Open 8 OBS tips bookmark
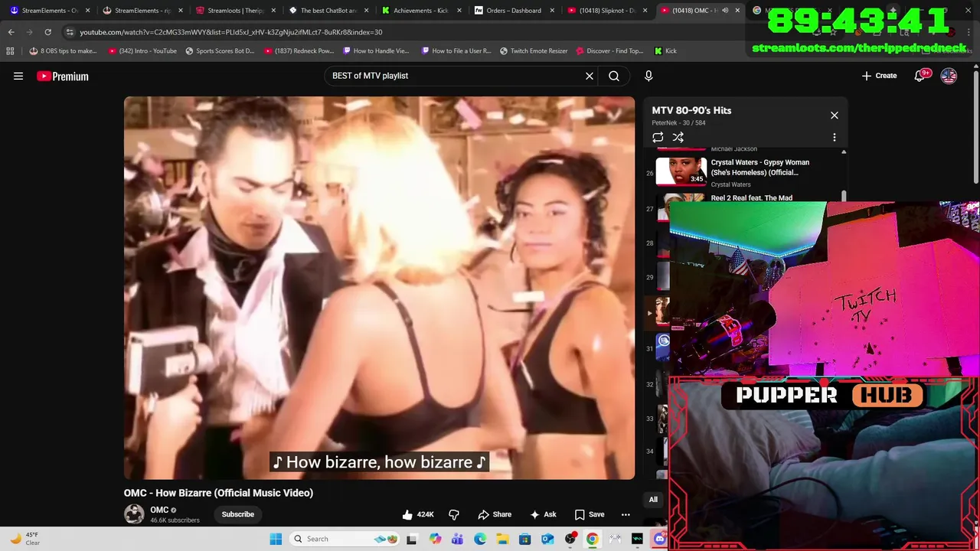Viewport: 980px width, 551px height. pos(63,51)
